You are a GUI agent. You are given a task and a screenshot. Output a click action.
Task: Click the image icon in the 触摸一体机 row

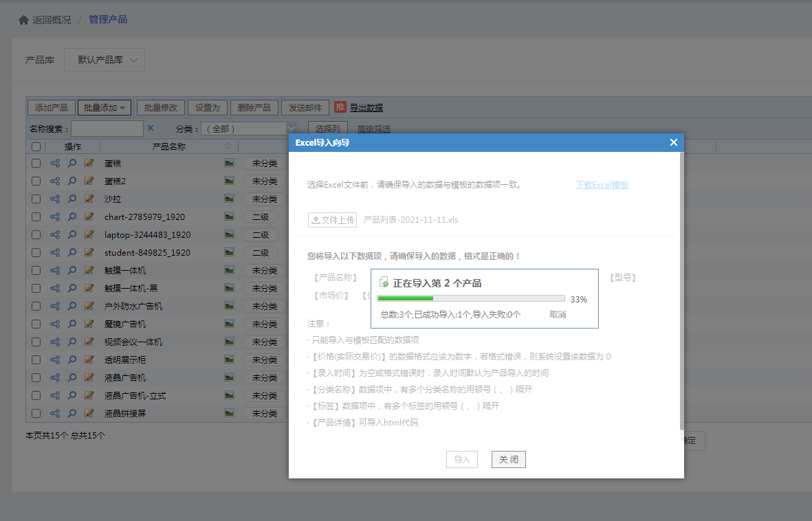tap(229, 270)
